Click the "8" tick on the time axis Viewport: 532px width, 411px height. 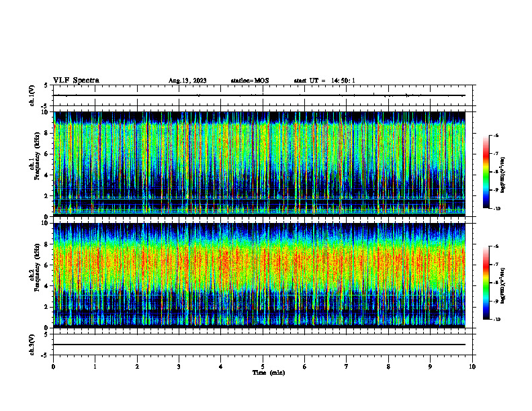[388, 367]
